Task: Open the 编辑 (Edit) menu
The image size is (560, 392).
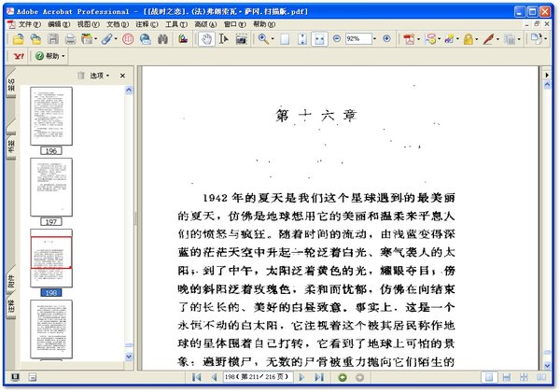Action: 59,24
